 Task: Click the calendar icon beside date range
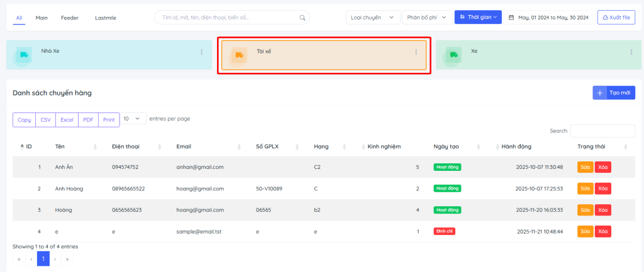click(x=511, y=18)
